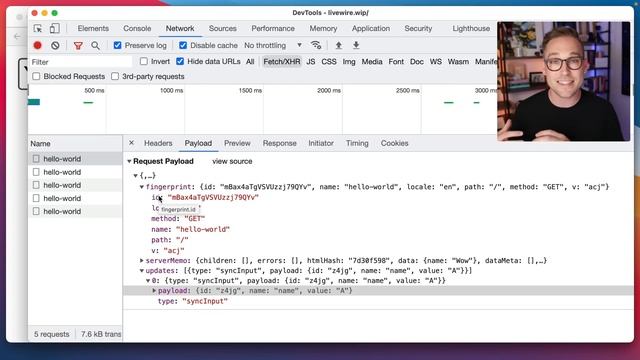Focus the network Filter text field
The width and height of the screenshot is (640, 360).
[82, 62]
